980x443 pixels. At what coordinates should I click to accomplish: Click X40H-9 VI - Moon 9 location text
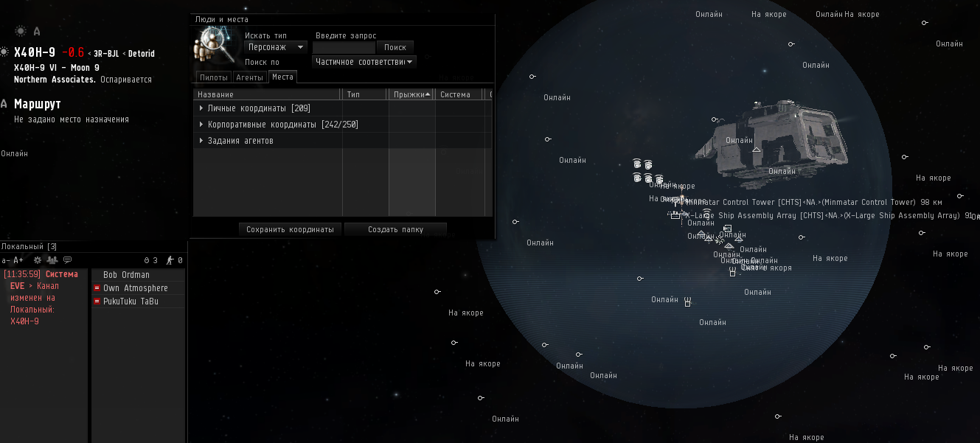pyautogui.click(x=57, y=68)
